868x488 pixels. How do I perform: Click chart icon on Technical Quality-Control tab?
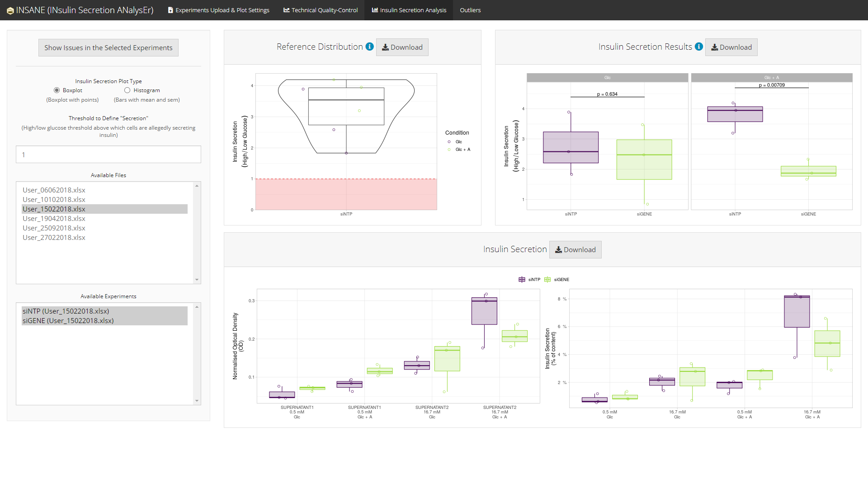(x=286, y=10)
